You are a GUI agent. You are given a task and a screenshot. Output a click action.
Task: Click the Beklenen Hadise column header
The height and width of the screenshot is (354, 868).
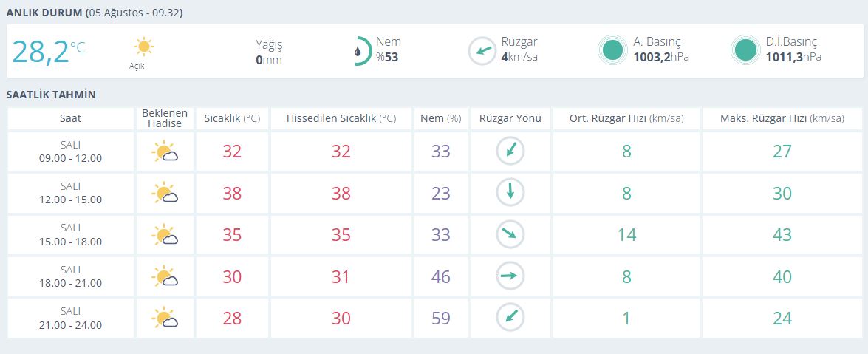click(165, 118)
